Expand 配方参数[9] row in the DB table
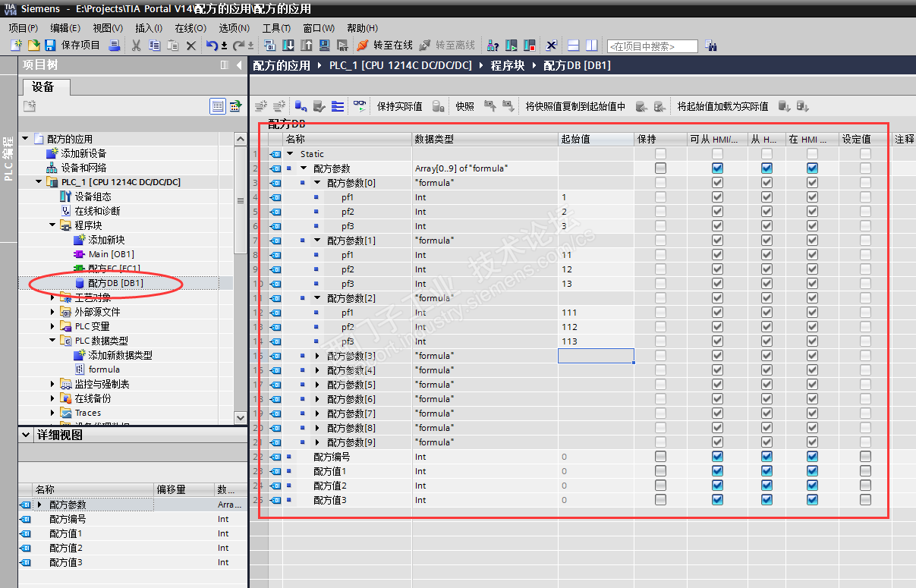Image resolution: width=916 pixels, height=588 pixels. tap(317, 442)
